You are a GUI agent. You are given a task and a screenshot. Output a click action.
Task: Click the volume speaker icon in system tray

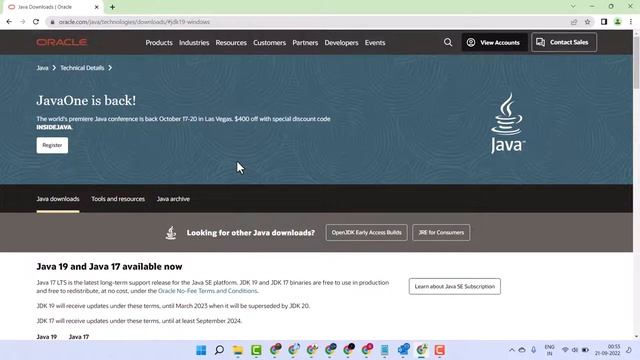coord(575,350)
